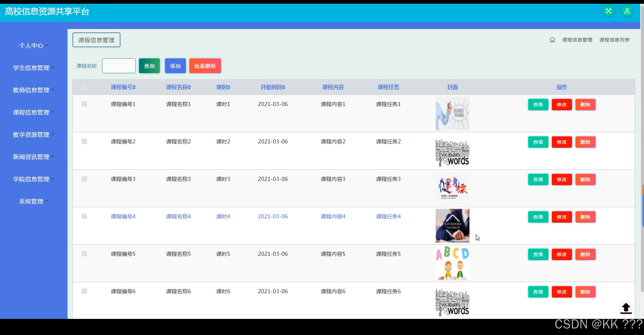The width and height of the screenshot is (644, 335).
Task: Click the ABCD cover thumbnail of 课程编号5
Action: pyautogui.click(x=452, y=263)
